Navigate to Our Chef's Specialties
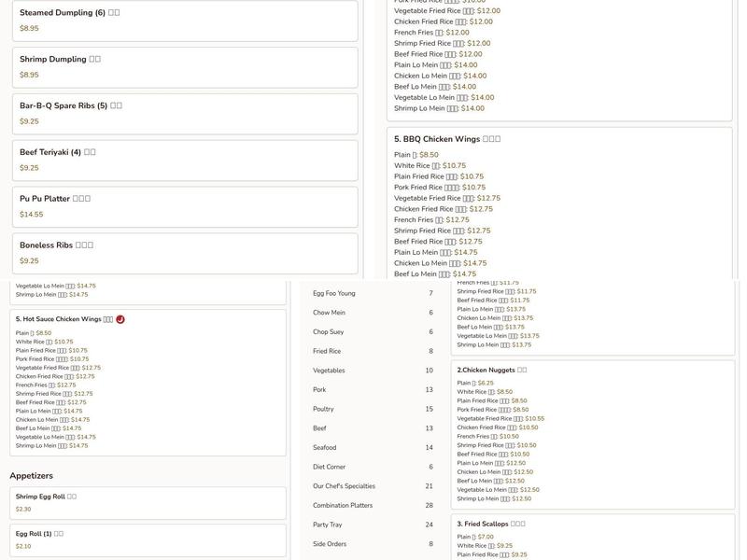The width and height of the screenshot is (747, 560). pos(373,486)
